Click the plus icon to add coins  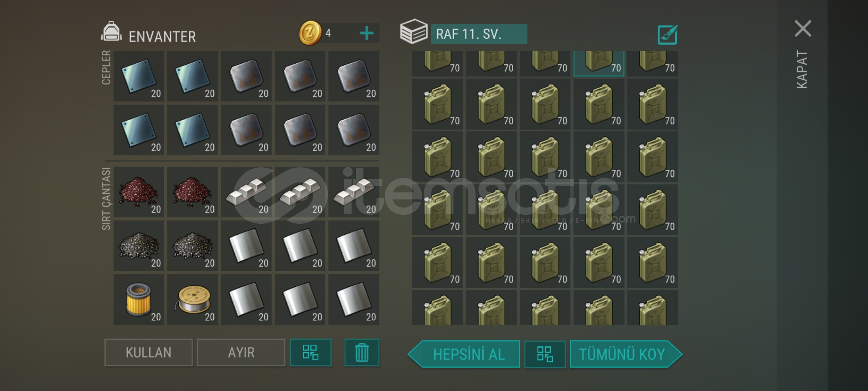[x=366, y=33]
